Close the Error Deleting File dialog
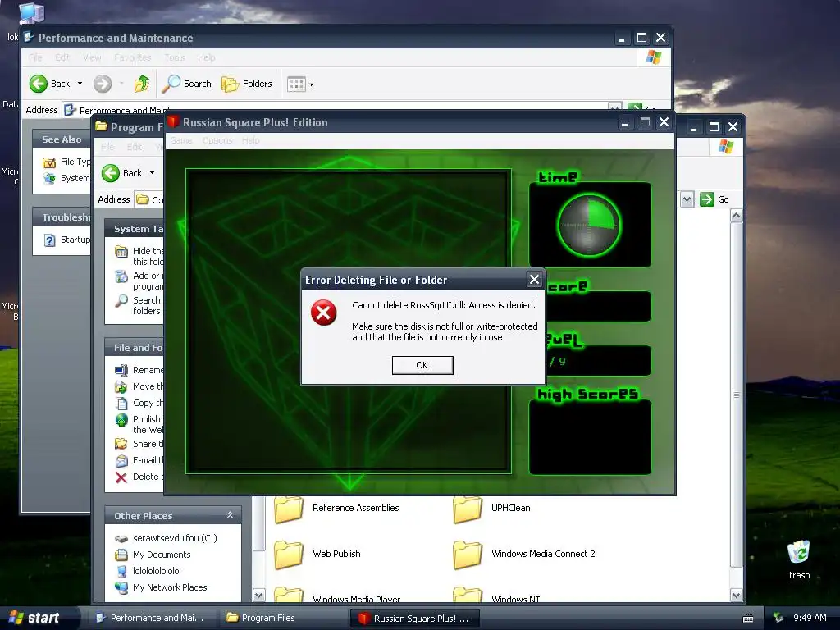The height and width of the screenshot is (630, 840). click(x=534, y=279)
